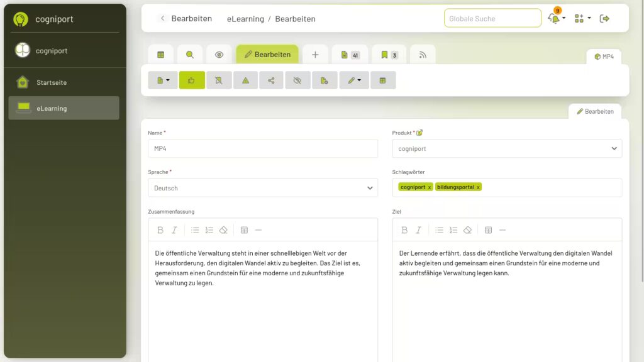
Task: Click the plus tab to add new
Action: click(x=315, y=55)
